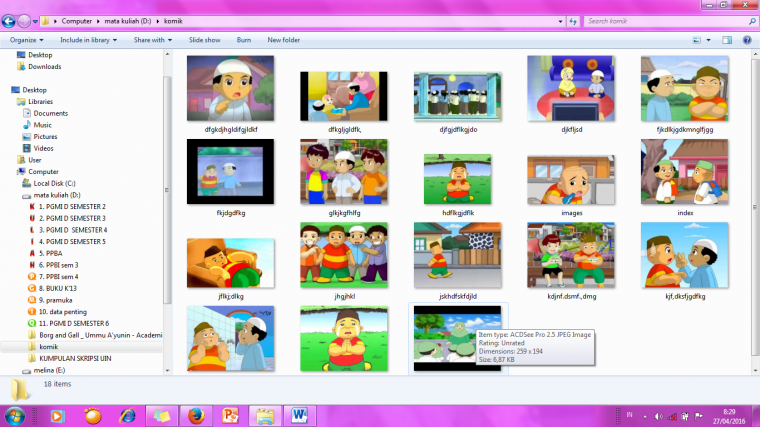760x427 pixels.
Task: Open the view options dropdown arrow
Action: tap(708, 40)
